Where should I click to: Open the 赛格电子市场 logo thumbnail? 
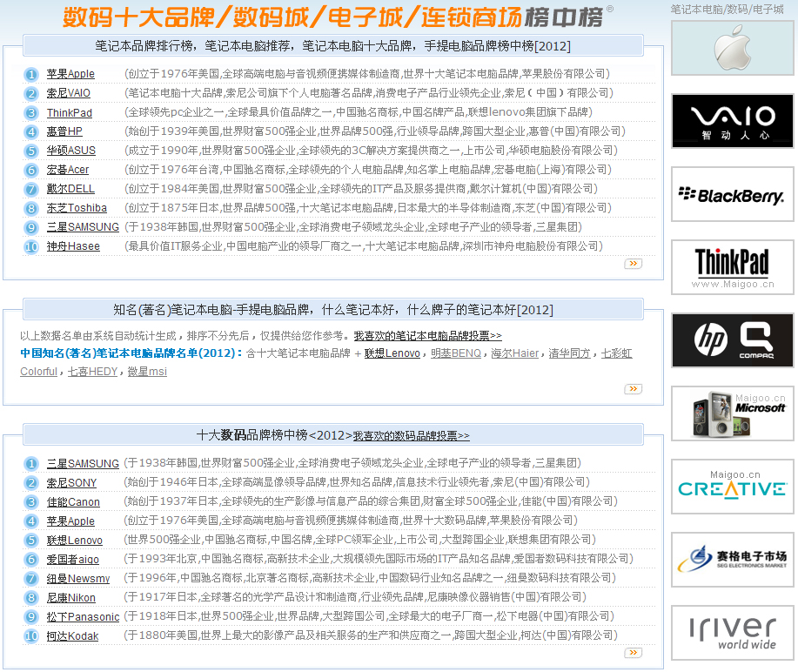(x=733, y=560)
